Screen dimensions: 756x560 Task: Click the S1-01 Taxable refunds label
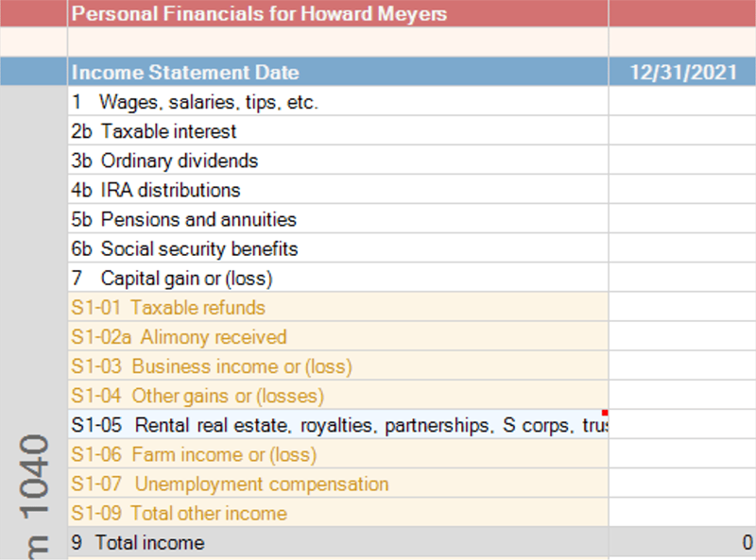168,308
